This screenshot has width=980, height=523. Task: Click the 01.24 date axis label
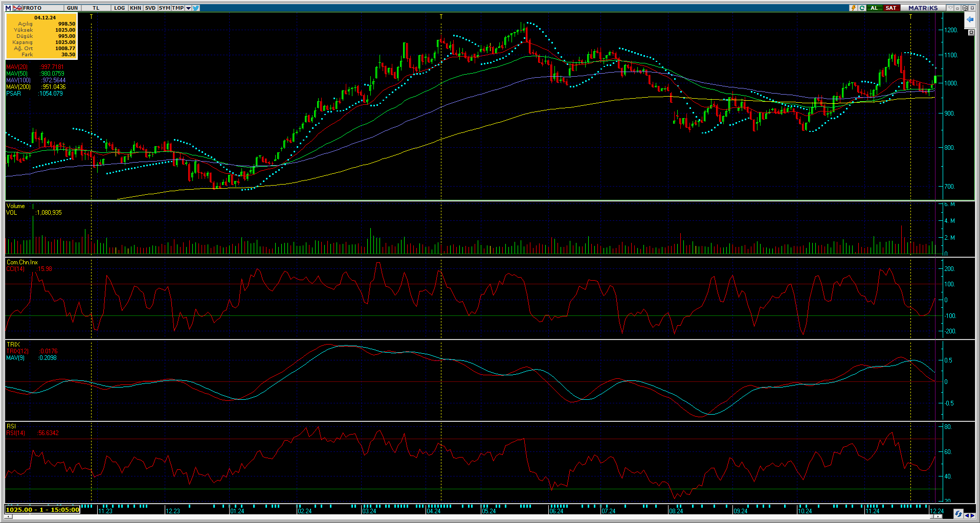[237, 511]
